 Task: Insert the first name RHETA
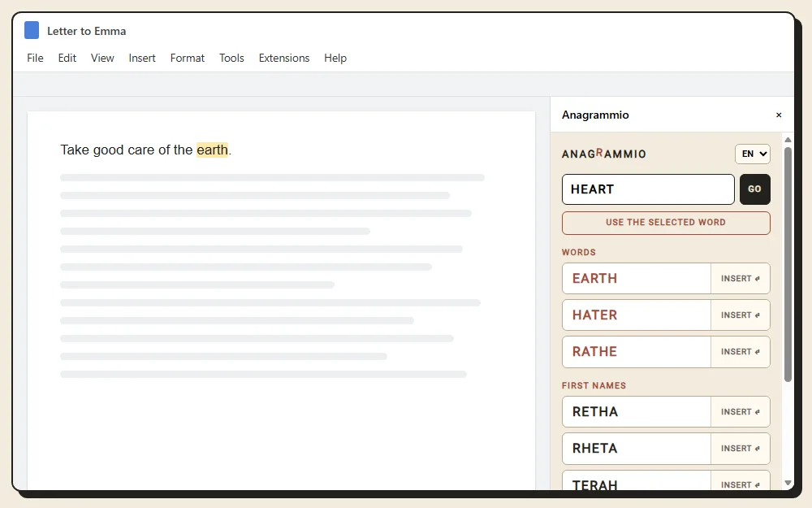(740, 449)
